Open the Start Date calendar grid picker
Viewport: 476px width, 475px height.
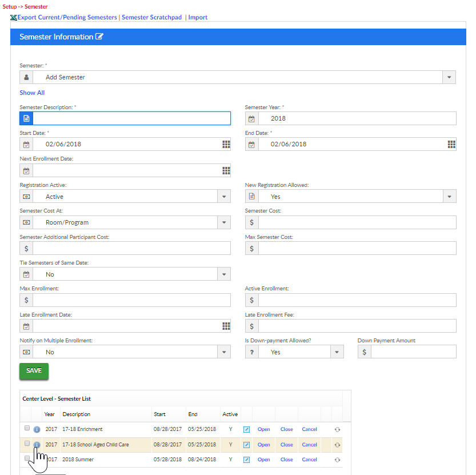click(226, 144)
